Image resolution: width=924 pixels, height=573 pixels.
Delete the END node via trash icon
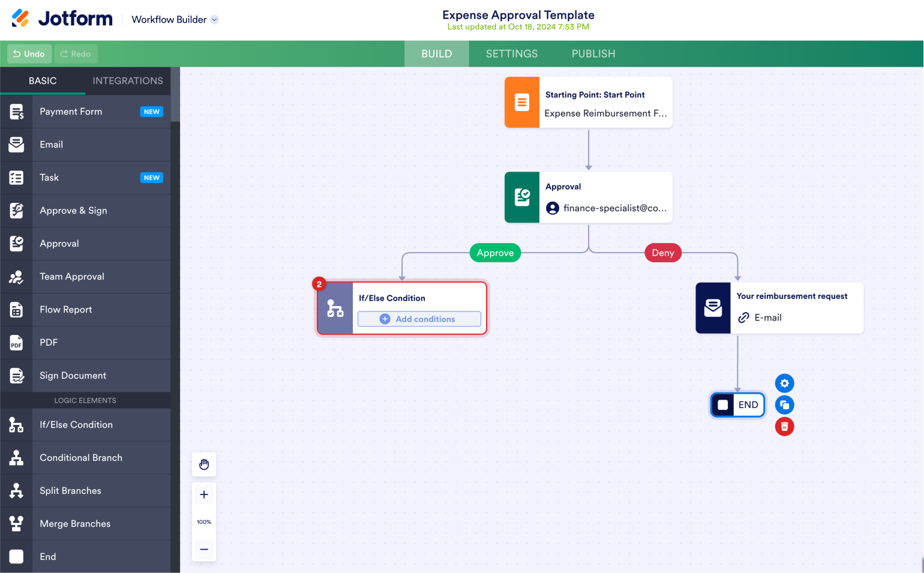785,427
